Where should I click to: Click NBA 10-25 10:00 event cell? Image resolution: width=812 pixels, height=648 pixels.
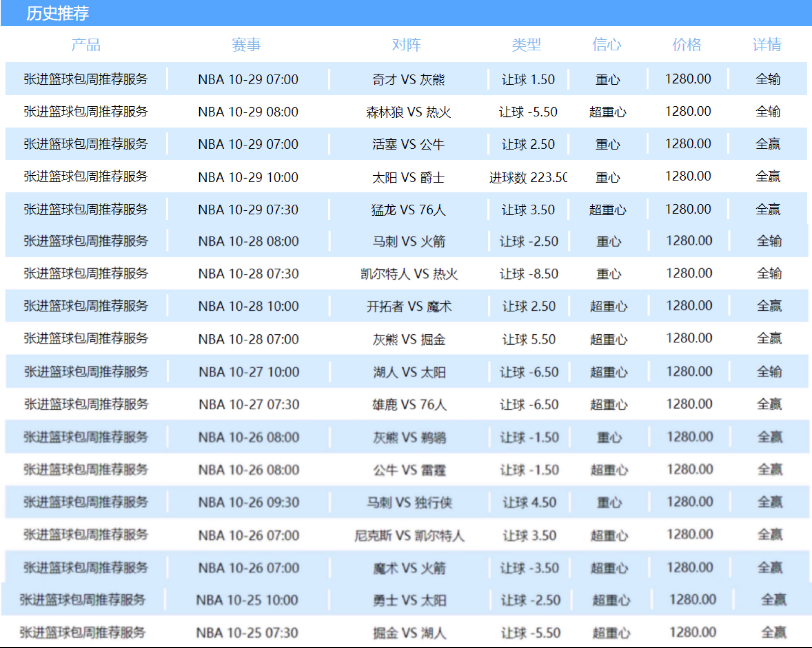[x=247, y=600]
